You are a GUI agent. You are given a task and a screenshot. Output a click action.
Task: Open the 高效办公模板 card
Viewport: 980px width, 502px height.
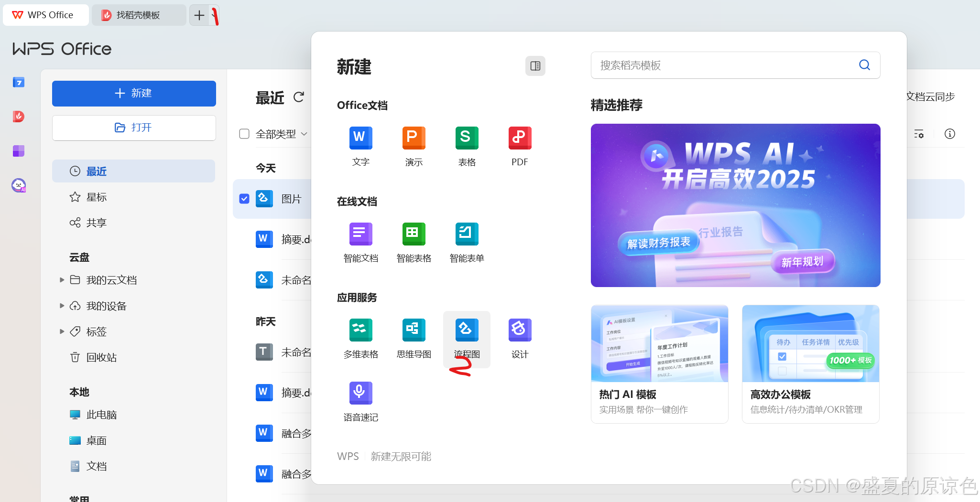point(811,364)
